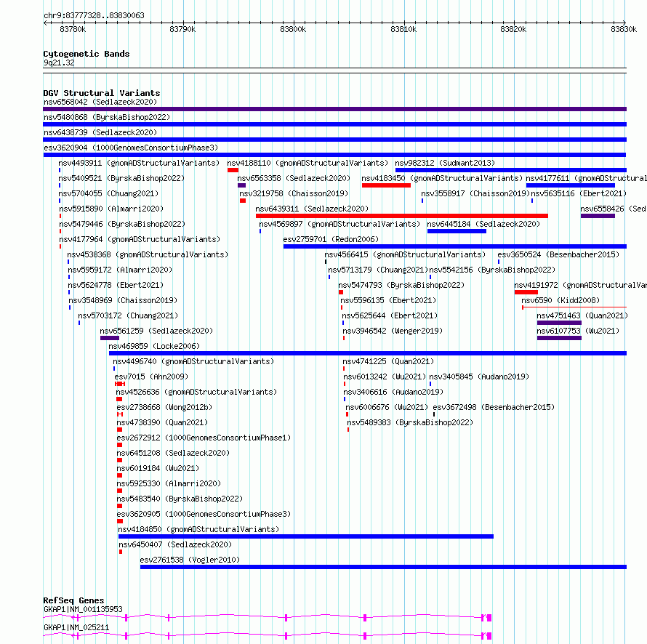This screenshot has height=644, width=647.
Task: Click the GKAP1|NM_025211 gene label
Action: 76,627
